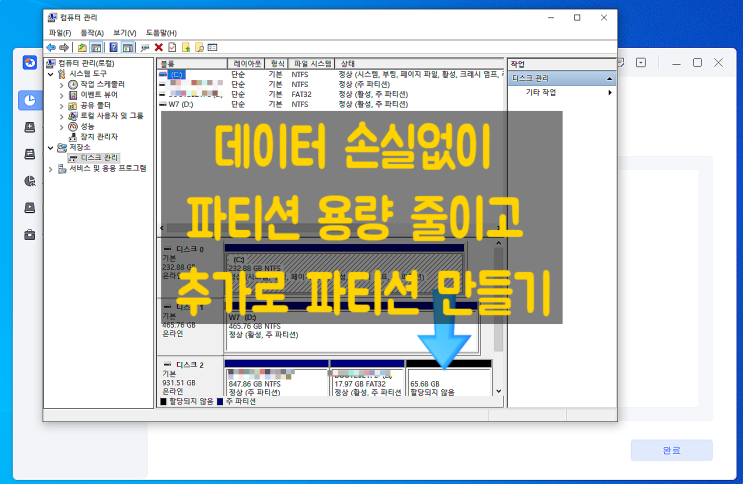Screen dimensions: 743x484
Task: Sort by the 상태 column header
Action: 419,64
